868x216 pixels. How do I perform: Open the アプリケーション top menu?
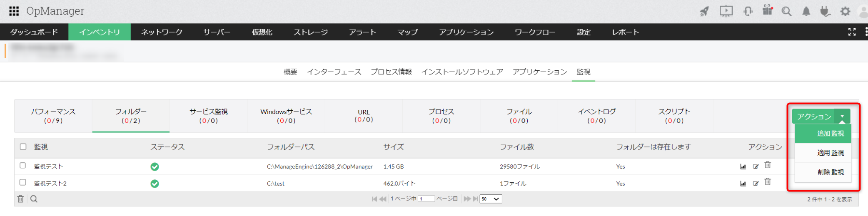point(466,32)
